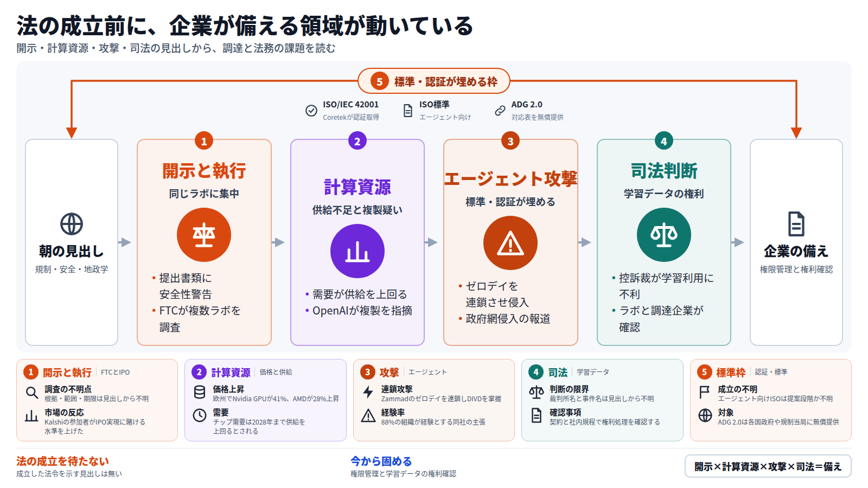This screenshot has width=868, height=488.
Task: Click the bar chart icon beside 市場の反応
Action: pos(31,416)
